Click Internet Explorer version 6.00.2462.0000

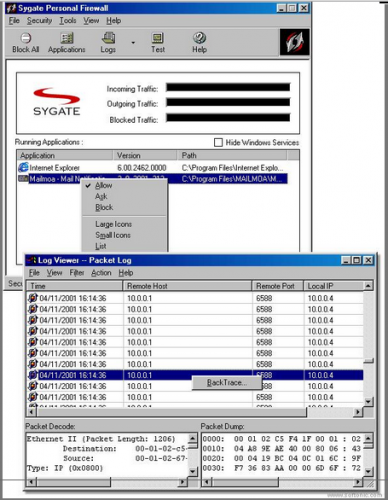[x=142, y=168]
